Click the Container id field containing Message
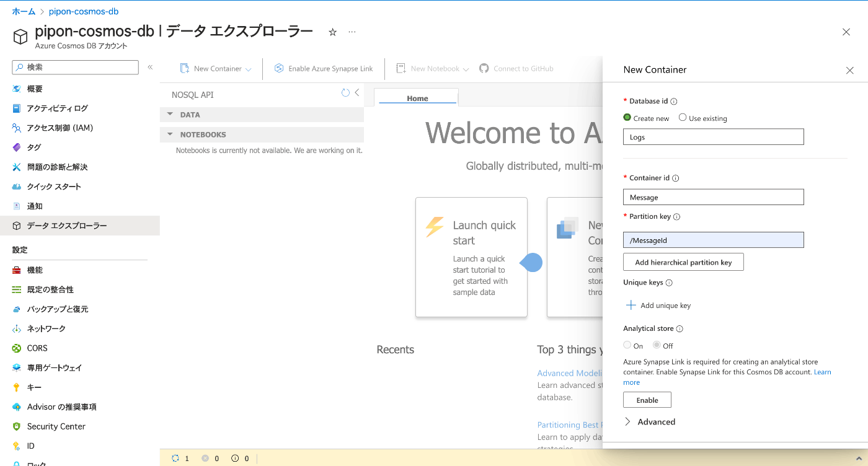Viewport: 868px width, 466px height. click(x=714, y=197)
